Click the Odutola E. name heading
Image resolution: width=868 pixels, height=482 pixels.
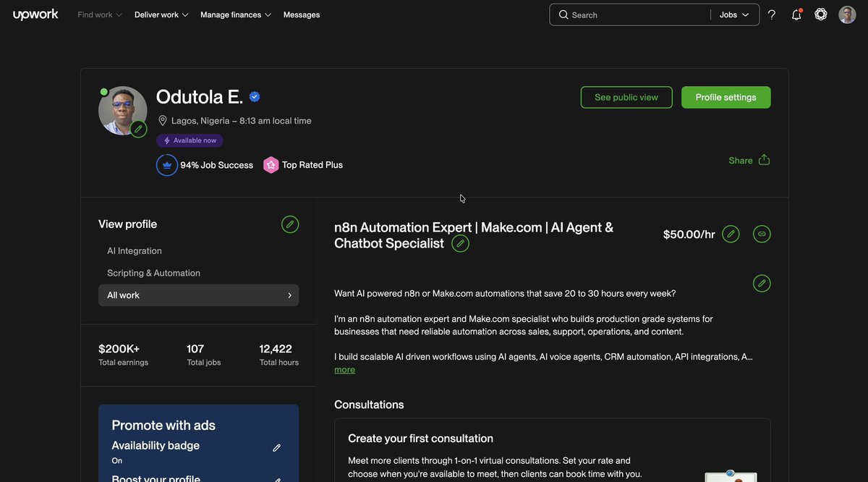[200, 97]
